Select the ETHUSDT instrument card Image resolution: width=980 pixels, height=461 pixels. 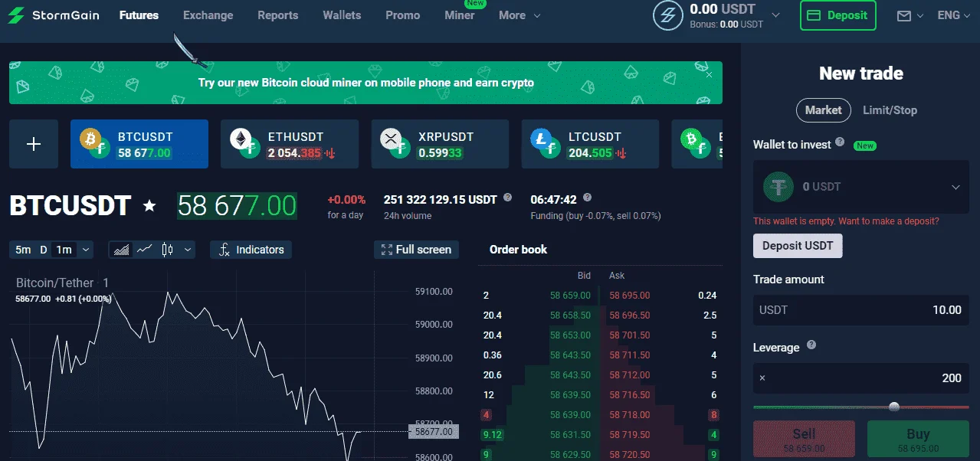click(290, 144)
